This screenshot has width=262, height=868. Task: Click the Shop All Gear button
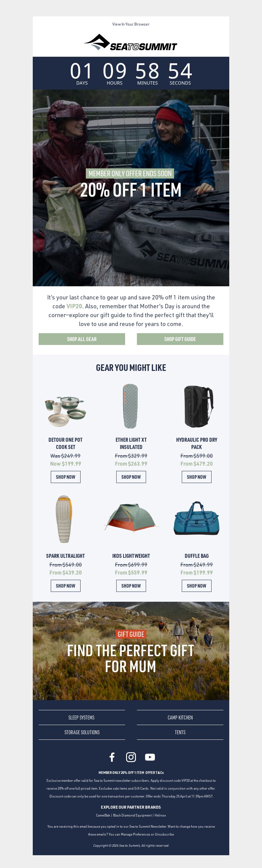82,339
